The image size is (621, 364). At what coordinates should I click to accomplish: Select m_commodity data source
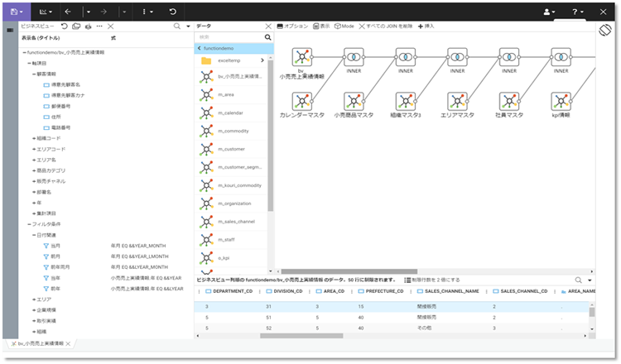(x=231, y=131)
